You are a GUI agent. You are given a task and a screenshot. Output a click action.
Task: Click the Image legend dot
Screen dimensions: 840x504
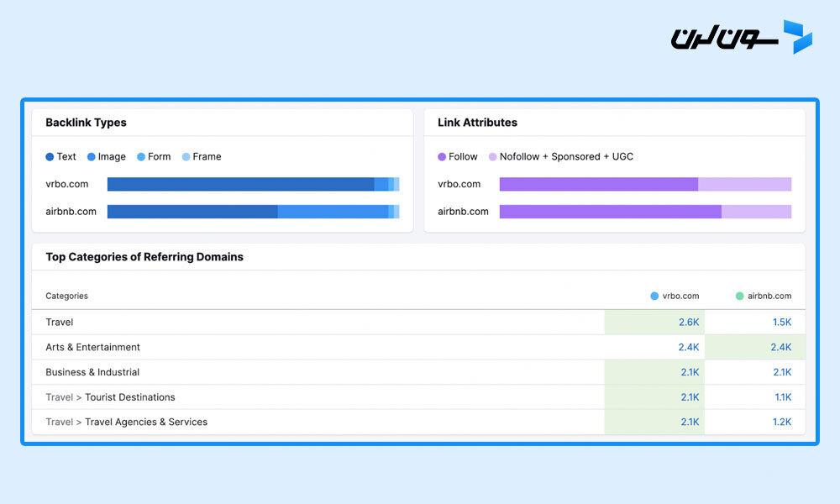[91, 157]
